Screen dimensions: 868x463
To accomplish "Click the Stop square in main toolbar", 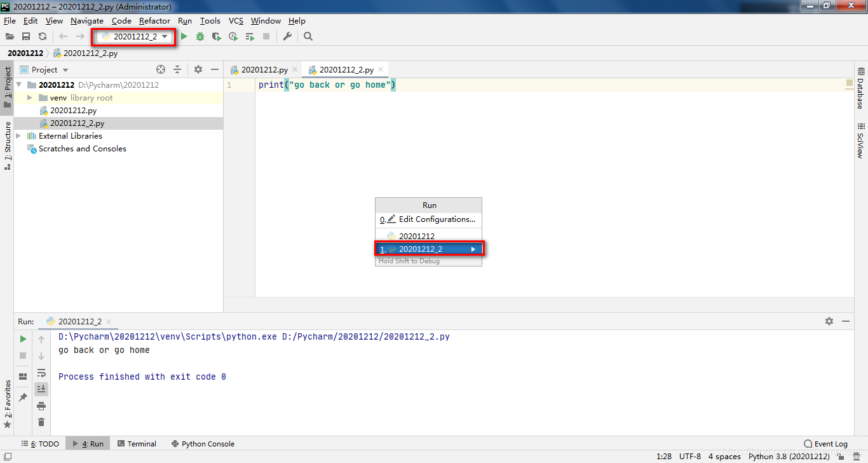I will (x=266, y=36).
